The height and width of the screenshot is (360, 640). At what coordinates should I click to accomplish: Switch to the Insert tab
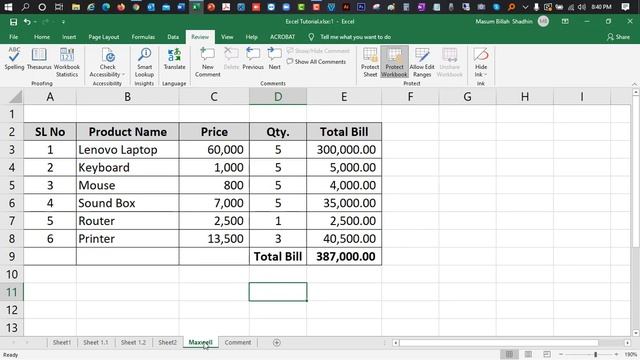[x=69, y=37]
